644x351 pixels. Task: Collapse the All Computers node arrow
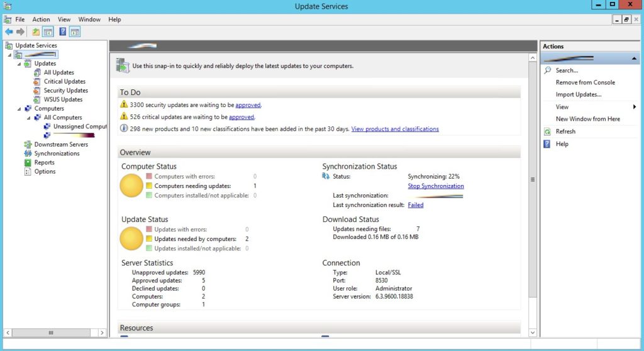[28, 118]
